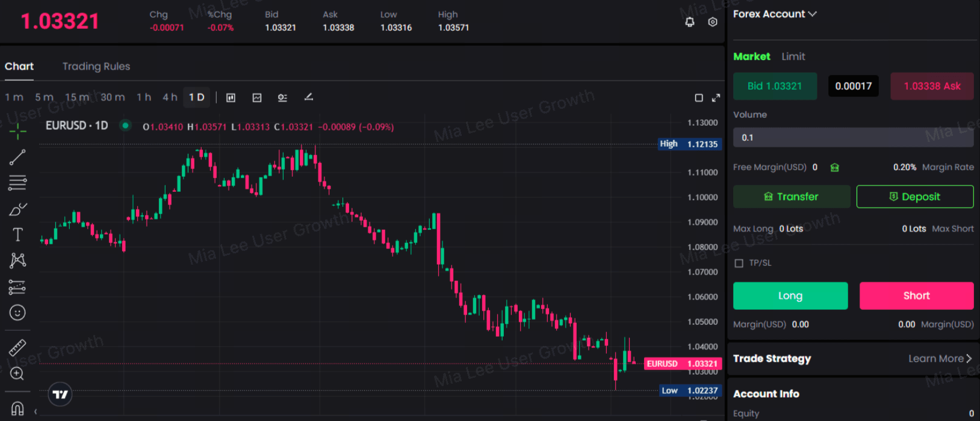Switch to the Trading Rules tab
The image size is (980, 421).
tap(96, 66)
